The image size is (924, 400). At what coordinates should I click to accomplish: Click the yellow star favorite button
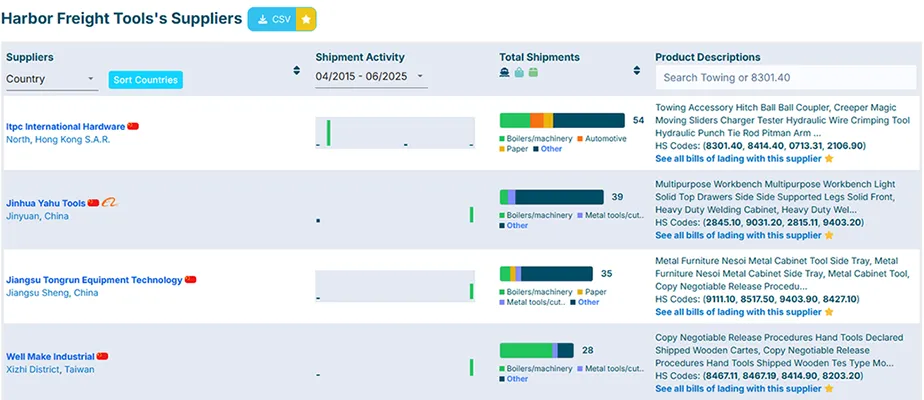pyautogui.click(x=307, y=18)
